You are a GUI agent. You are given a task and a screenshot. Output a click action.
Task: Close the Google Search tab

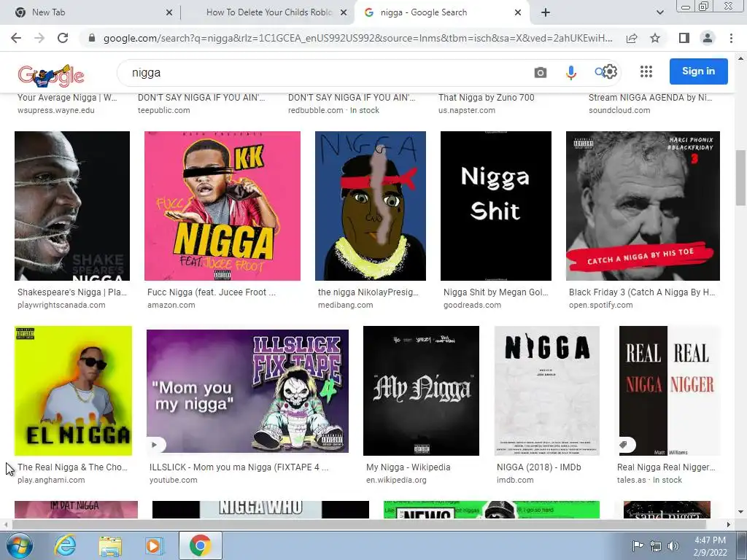pos(518,13)
